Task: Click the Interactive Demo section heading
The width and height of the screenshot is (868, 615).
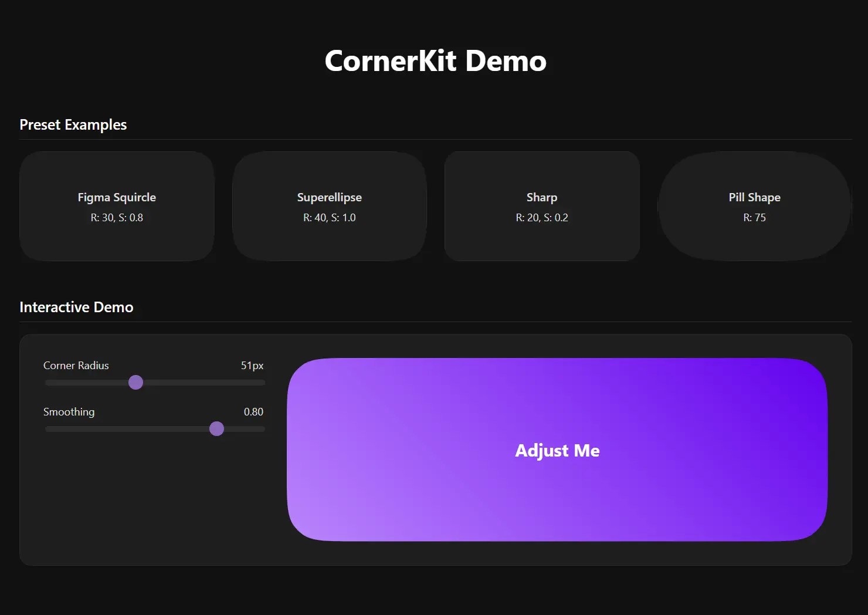Action: click(76, 307)
